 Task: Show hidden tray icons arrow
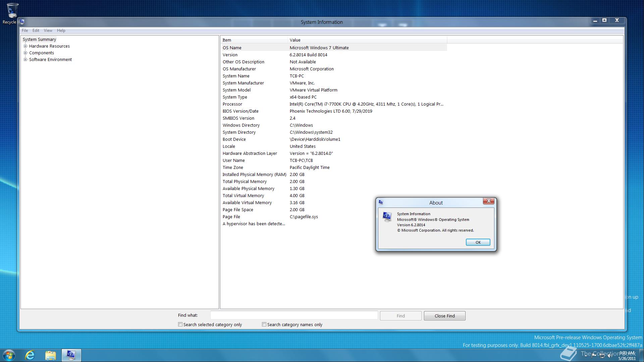click(586, 356)
